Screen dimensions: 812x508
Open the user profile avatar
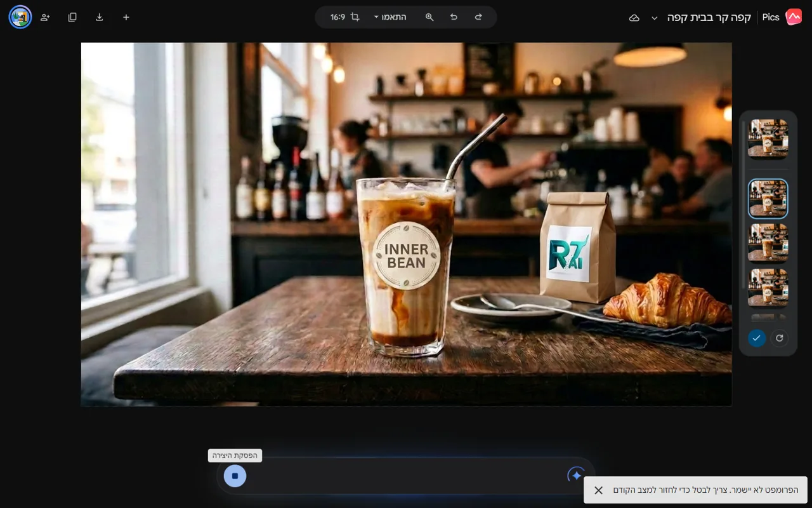coord(20,17)
